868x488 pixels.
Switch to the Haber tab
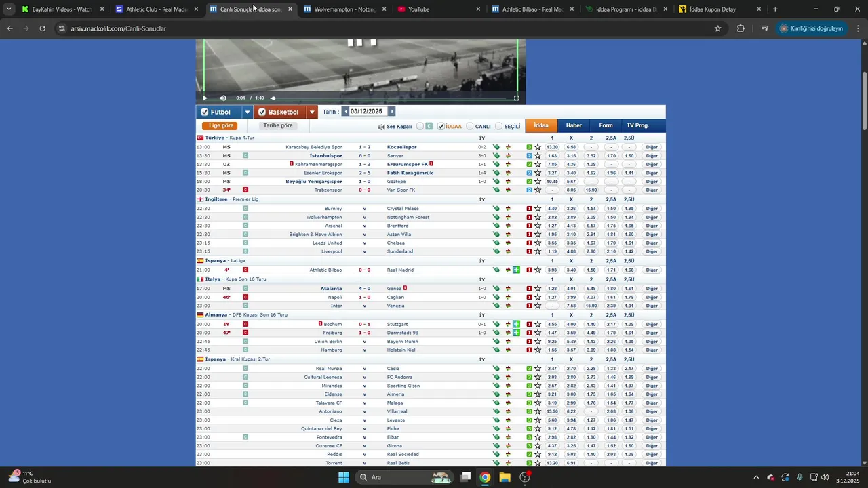(x=574, y=125)
